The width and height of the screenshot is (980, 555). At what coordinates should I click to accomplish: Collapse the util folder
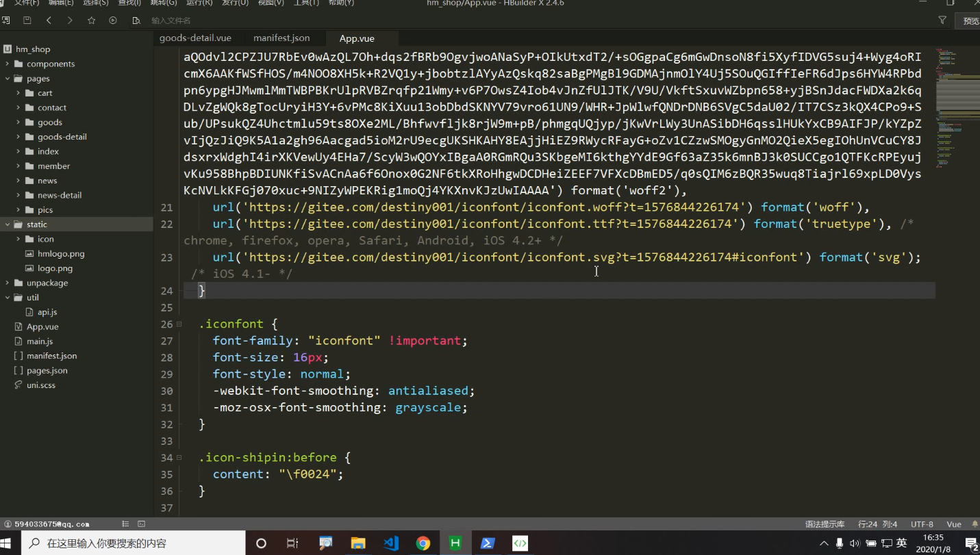point(8,298)
